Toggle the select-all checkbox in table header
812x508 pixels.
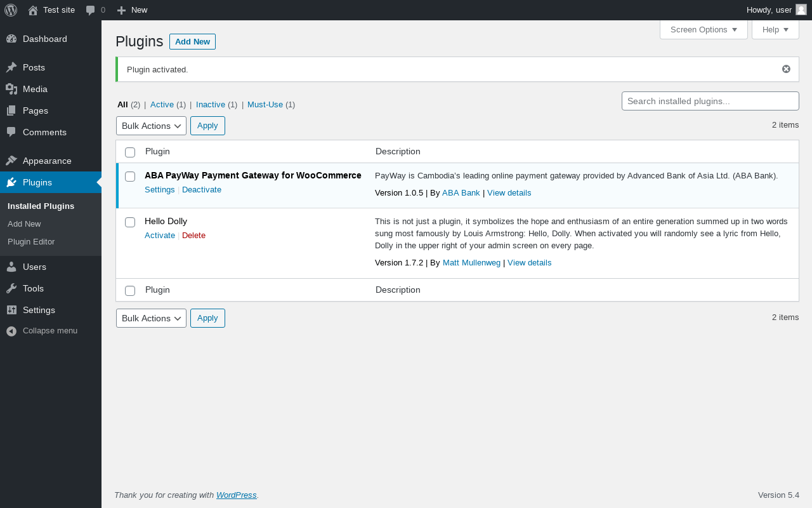pos(130,152)
